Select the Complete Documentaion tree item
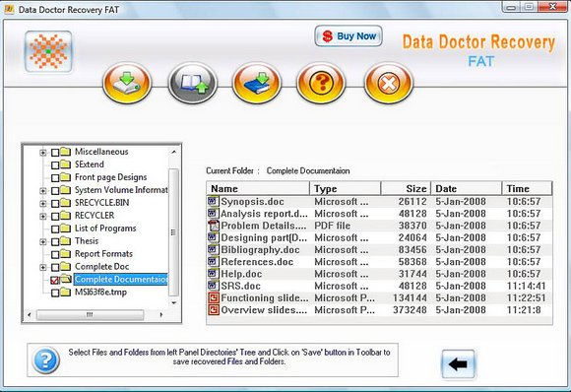Screen dimensions: 571x392 tap(121, 280)
